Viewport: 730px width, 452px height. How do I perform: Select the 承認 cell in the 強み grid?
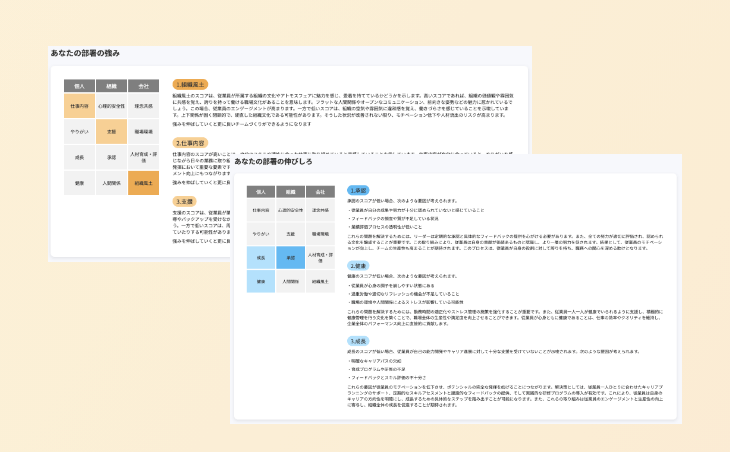pos(111,157)
